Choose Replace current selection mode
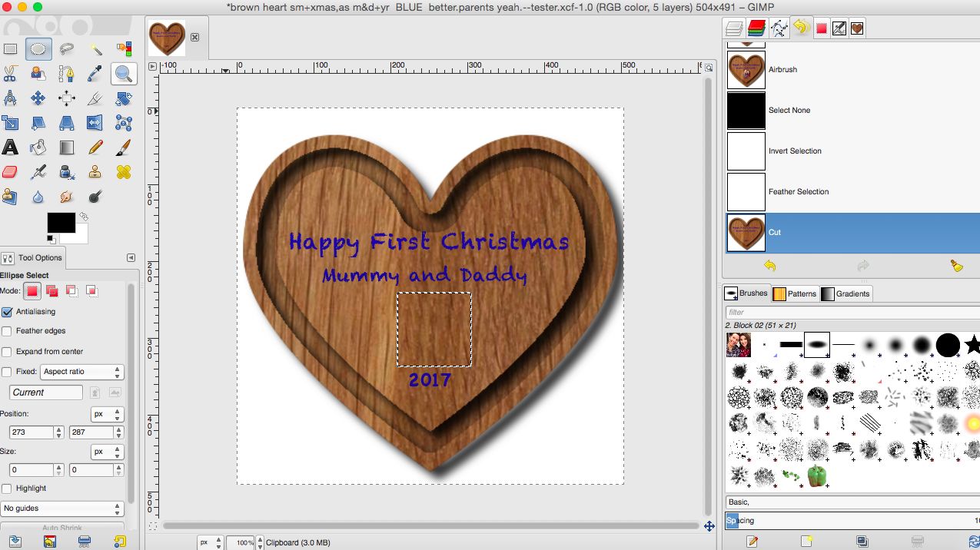The height and width of the screenshot is (550, 980). click(32, 291)
